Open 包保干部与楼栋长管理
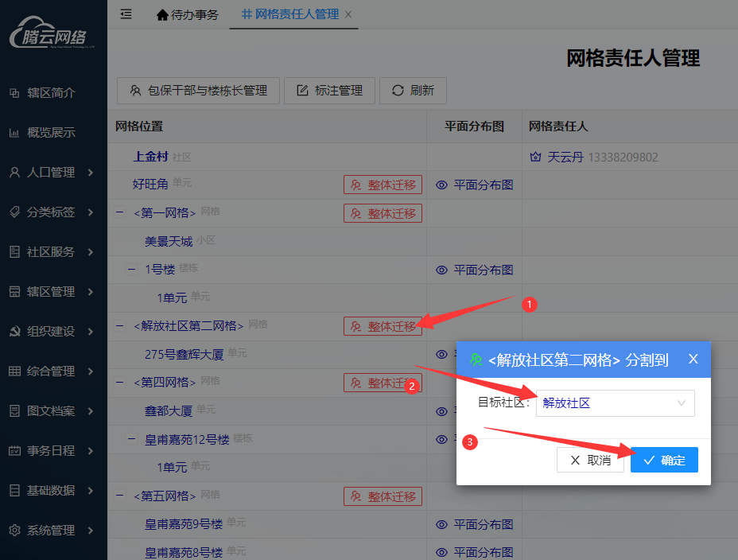This screenshot has width=738, height=560. [198, 91]
